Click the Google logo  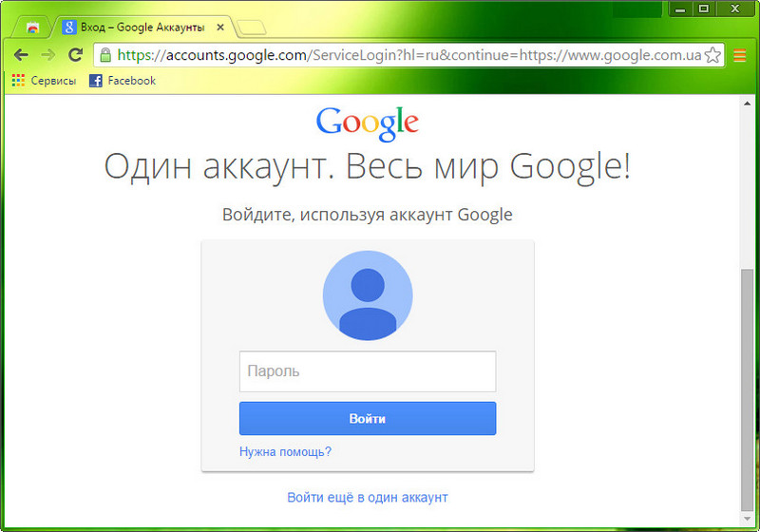pos(368,123)
